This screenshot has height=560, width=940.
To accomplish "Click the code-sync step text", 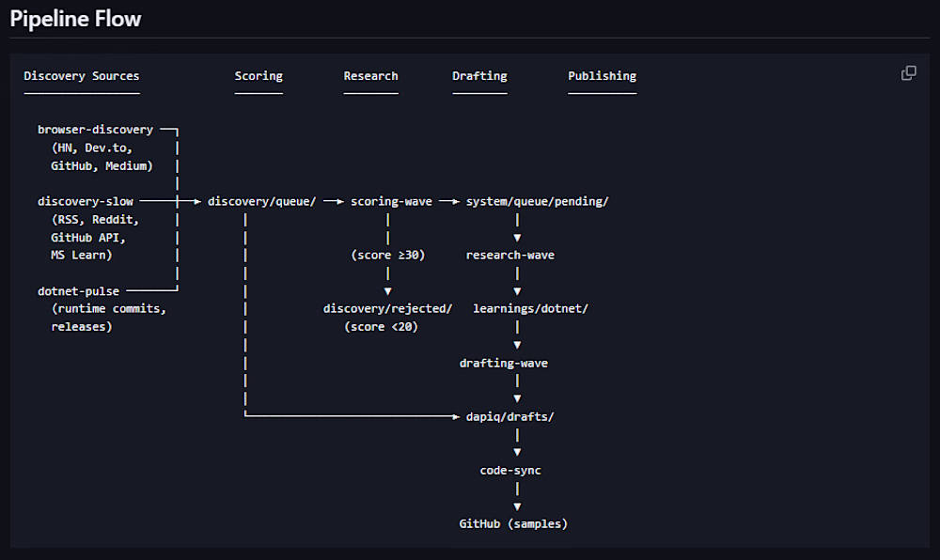I will pyautogui.click(x=510, y=470).
